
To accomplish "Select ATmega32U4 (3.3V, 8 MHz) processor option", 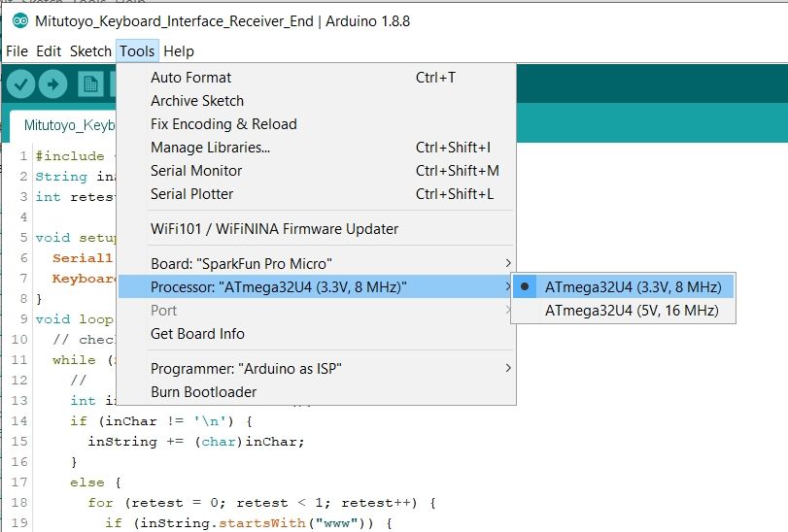I will [x=623, y=287].
